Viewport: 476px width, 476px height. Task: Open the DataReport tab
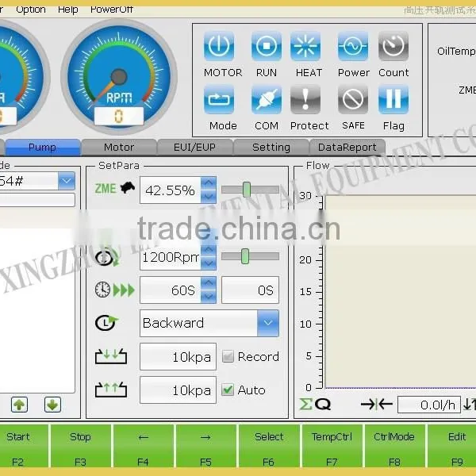click(347, 148)
